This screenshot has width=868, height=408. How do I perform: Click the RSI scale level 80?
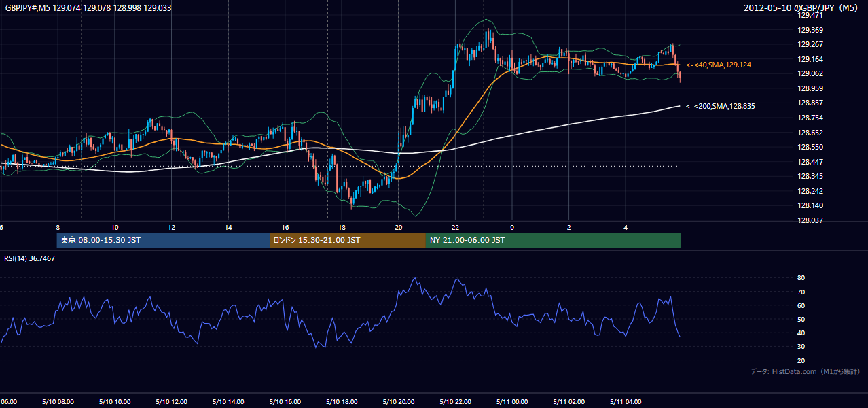pyautogui.click(x=801, y=278)
